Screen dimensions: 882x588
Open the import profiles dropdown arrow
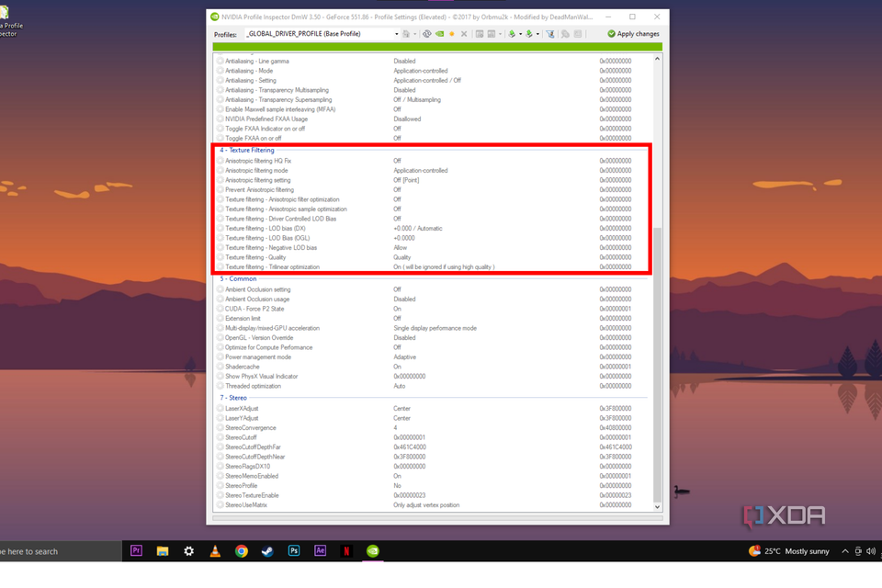click(538, 33)
